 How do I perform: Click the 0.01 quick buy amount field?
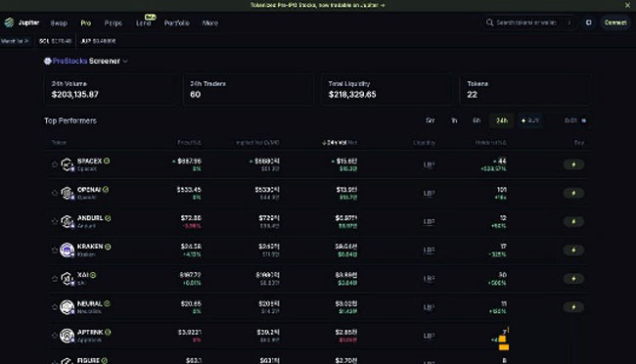click(570, 120)
